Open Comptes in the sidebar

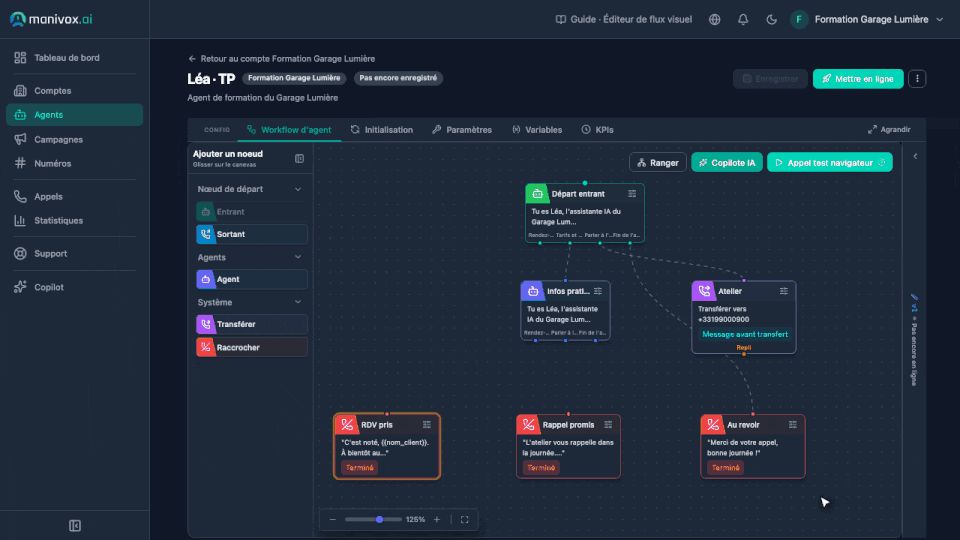tap(74, 91)
